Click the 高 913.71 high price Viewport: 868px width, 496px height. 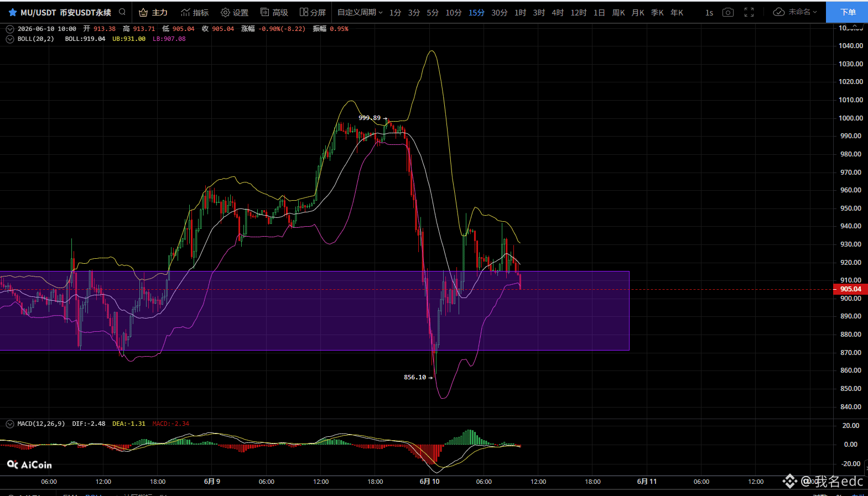139,29
